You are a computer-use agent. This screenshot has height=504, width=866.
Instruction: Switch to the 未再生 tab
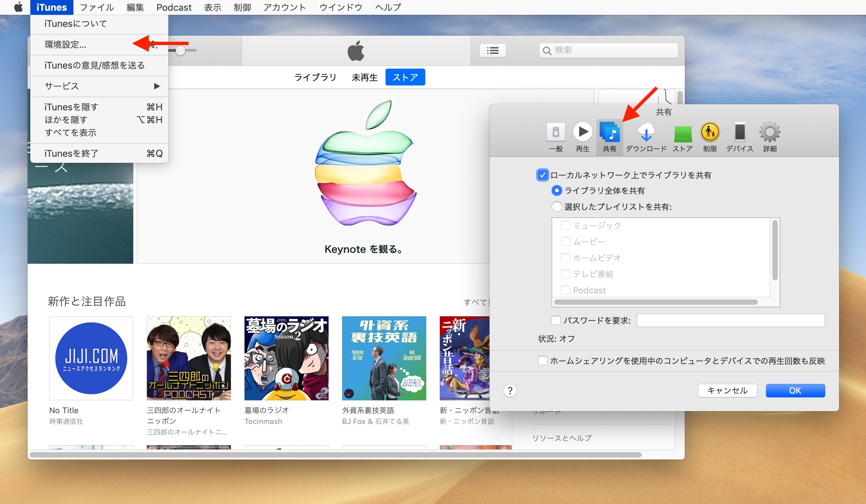(365, 77)
